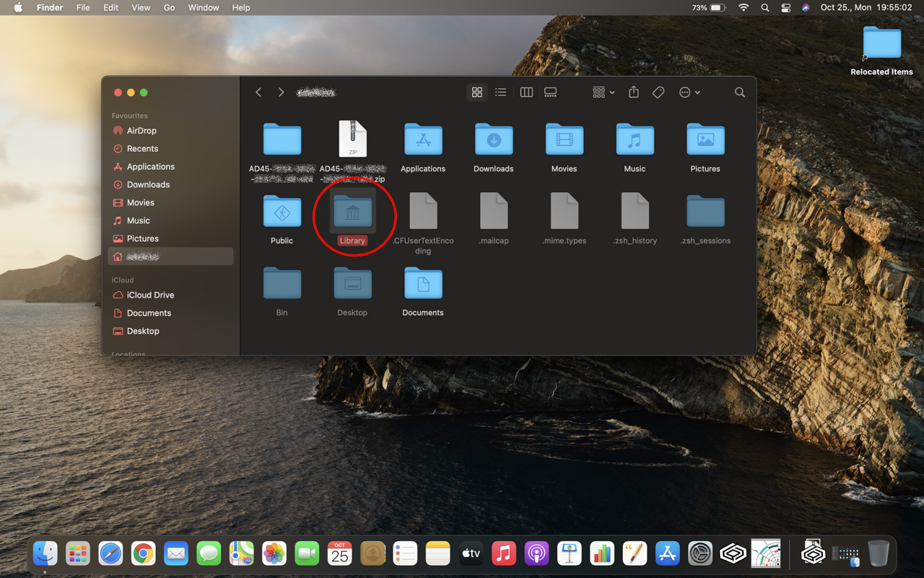924x578 pixels.
Task: Select AirDrop in the sidebar
Action: [170, 131]
